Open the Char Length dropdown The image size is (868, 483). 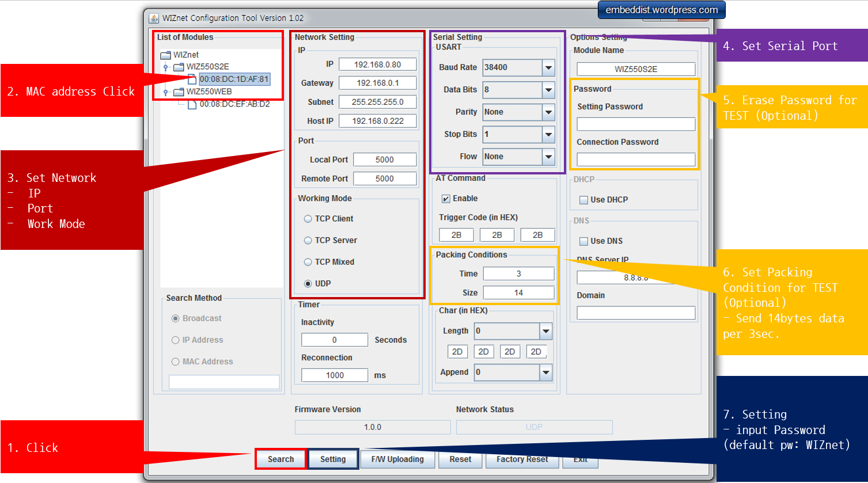pyautogui.click(x=545, y=331)
